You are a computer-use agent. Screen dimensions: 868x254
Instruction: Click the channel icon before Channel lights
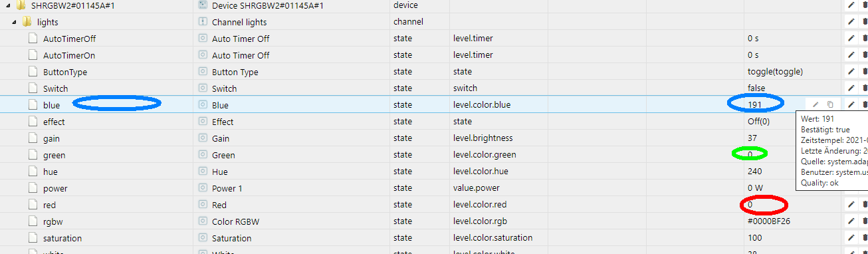pos(203,22)
